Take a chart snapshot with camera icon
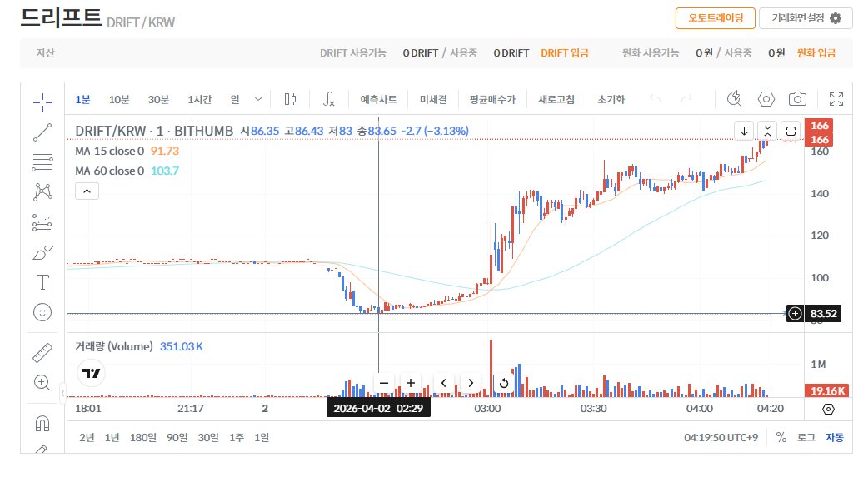 [x=797, y=100]
